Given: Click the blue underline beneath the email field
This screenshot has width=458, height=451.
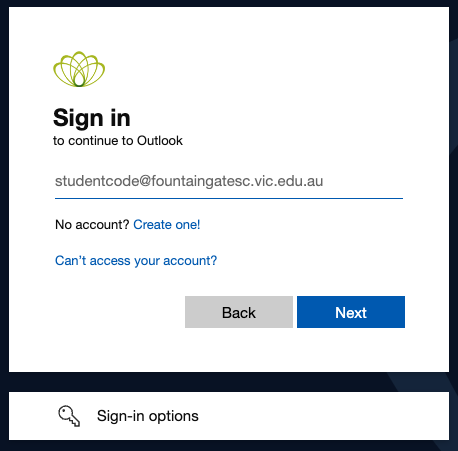Looking at the screenshot, I should pyautogui.click(x=229, y=198).
